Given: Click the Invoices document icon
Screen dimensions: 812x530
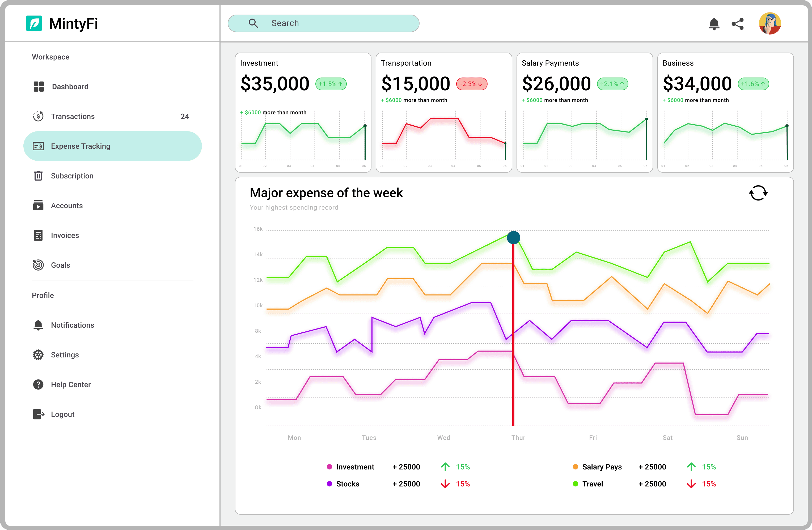Looking at the screenshot, I should 38,235.
